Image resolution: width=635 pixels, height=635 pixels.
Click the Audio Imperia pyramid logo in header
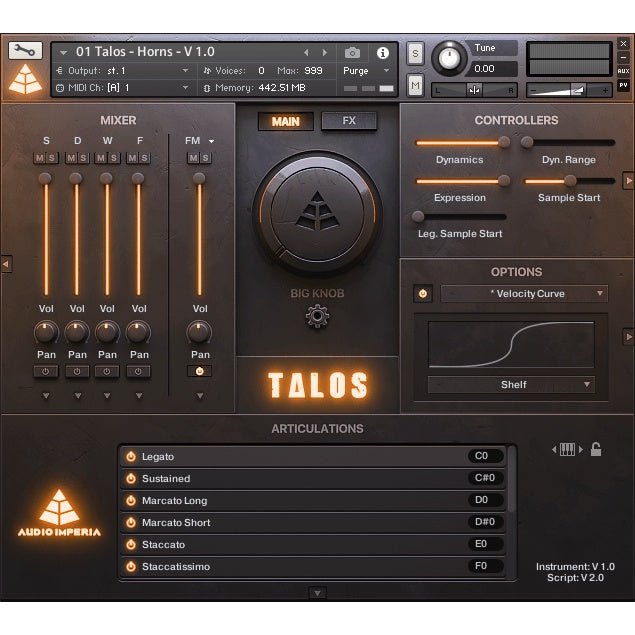pyautogui.click(x=25, y=79)
